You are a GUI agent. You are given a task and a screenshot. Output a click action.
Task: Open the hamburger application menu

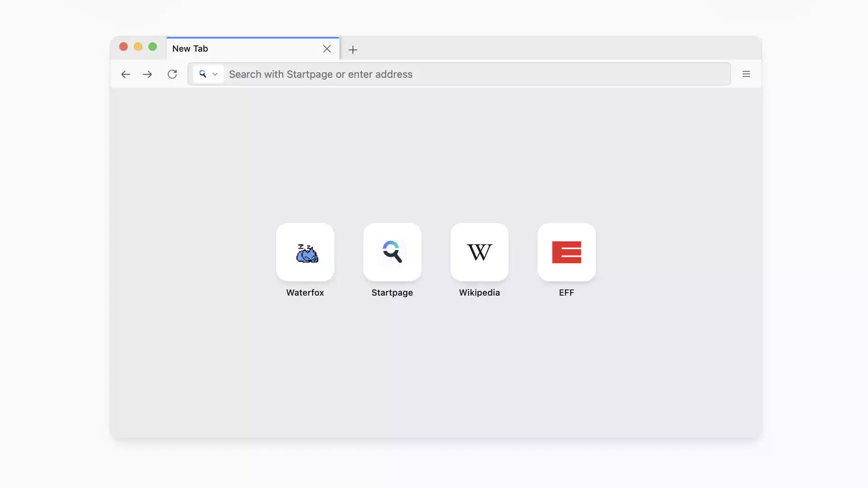coord(746,74)
